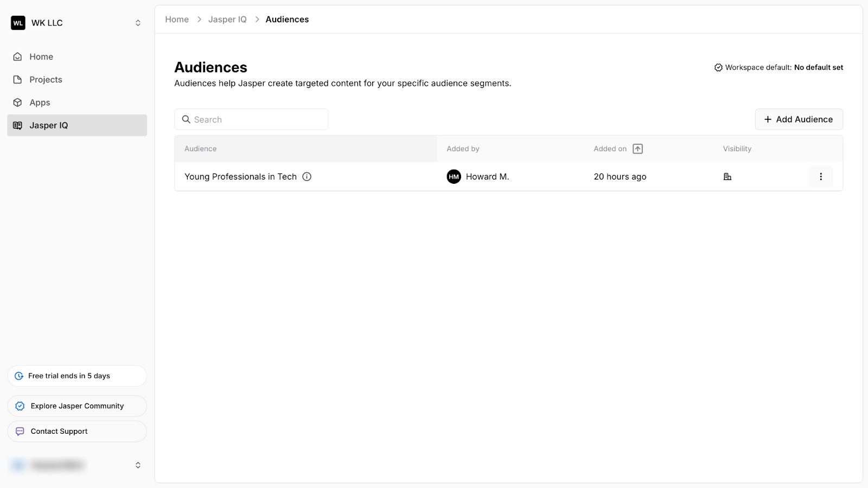Click the No default set text
The image size is (868, 488).
(x=819, y=68)
